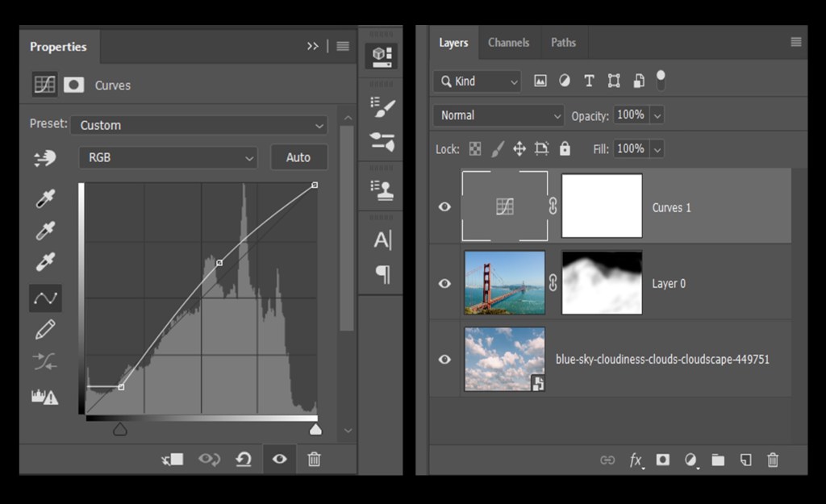This screenshot has width=826, height=504.
Task: Select the Layer 0 mask thumbnail
Action: point(602,282)
